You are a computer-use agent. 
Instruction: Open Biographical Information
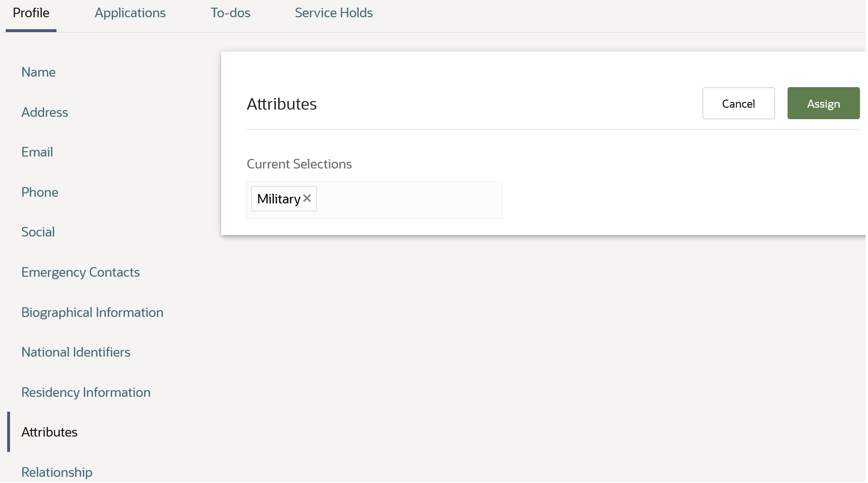point(92,312)
